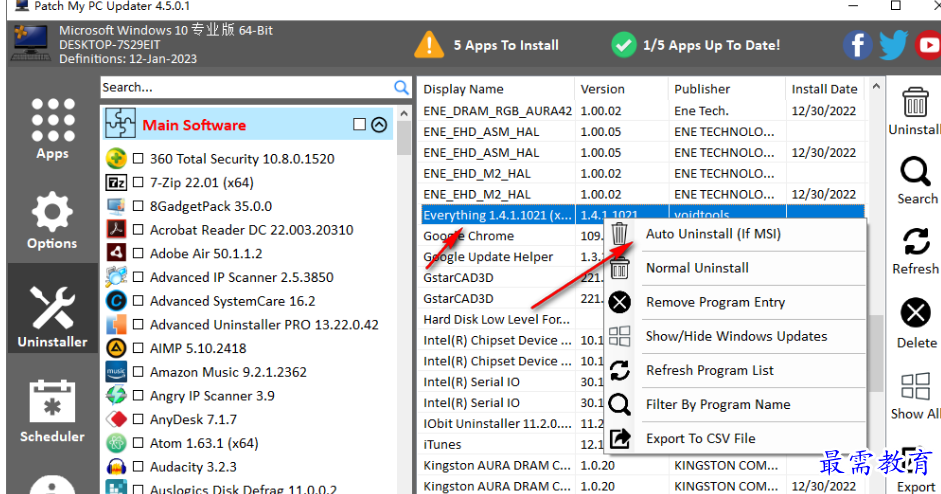Click Advanced Uninstaller PRO 13.22.0.42 entry
The height and width of the screenshot is (494, 941).
pyautogui.click(x=264, y=325)
